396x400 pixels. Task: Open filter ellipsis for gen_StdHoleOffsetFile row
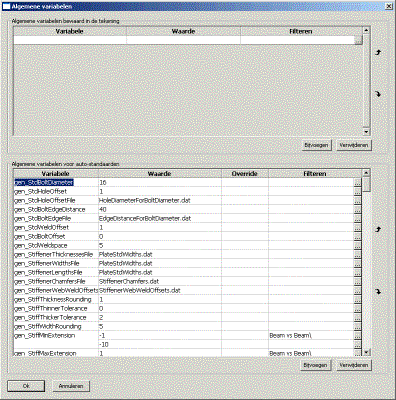click(357, 200)
